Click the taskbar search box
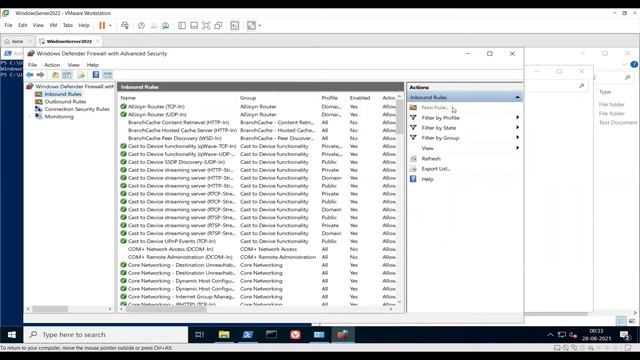Image resolution: width=640 pixels, height=360 pixels. pyautogui.click(x=106, y=335)
